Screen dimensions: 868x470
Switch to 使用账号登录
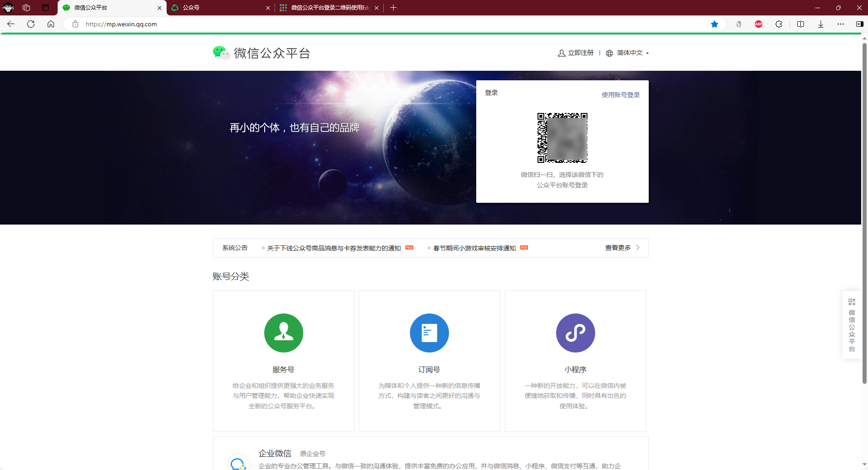(621, 95)
